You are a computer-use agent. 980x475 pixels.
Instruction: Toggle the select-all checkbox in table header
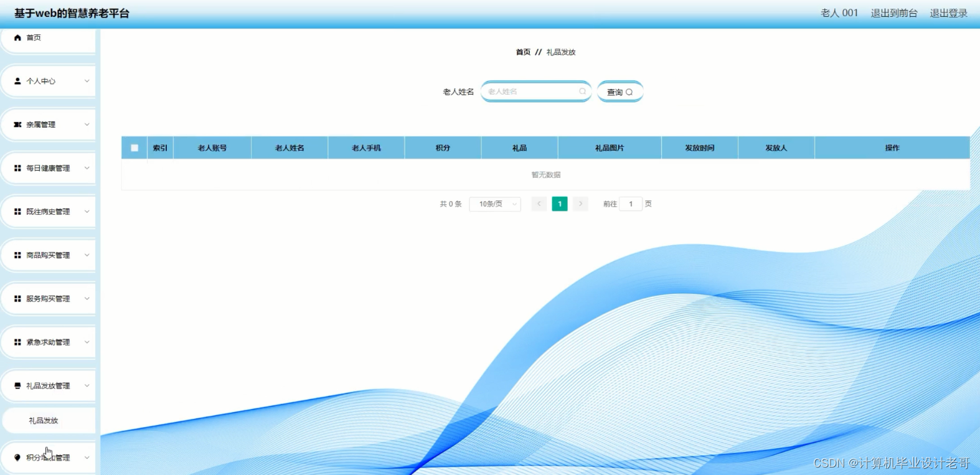coord(134,148)
